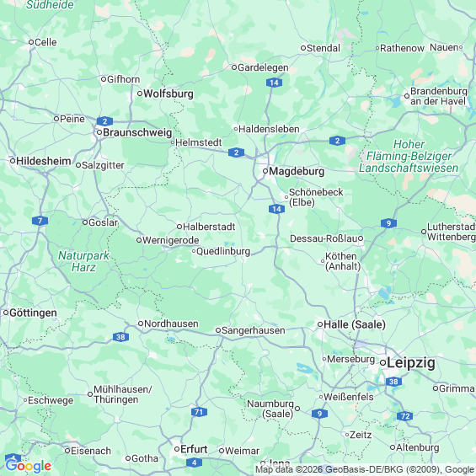Select the Erfurt city label
This screenshot has width=476, height=476.
194,449
